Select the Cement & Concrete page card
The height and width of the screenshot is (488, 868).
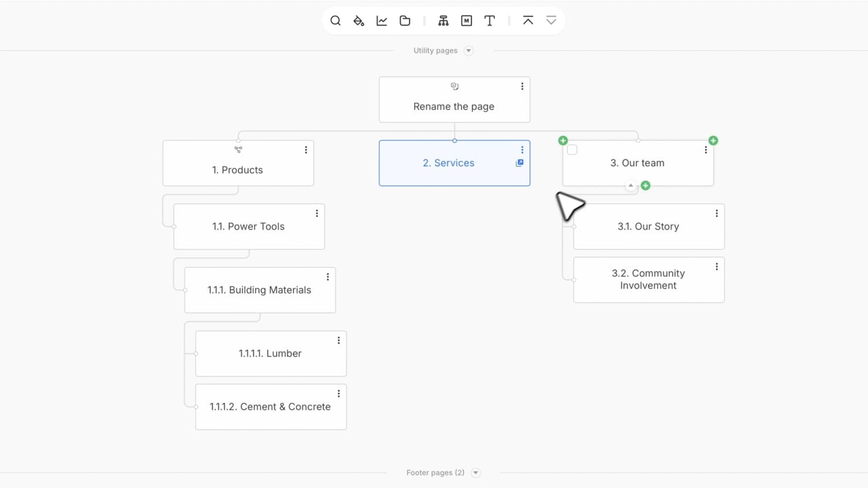(271, 407)
